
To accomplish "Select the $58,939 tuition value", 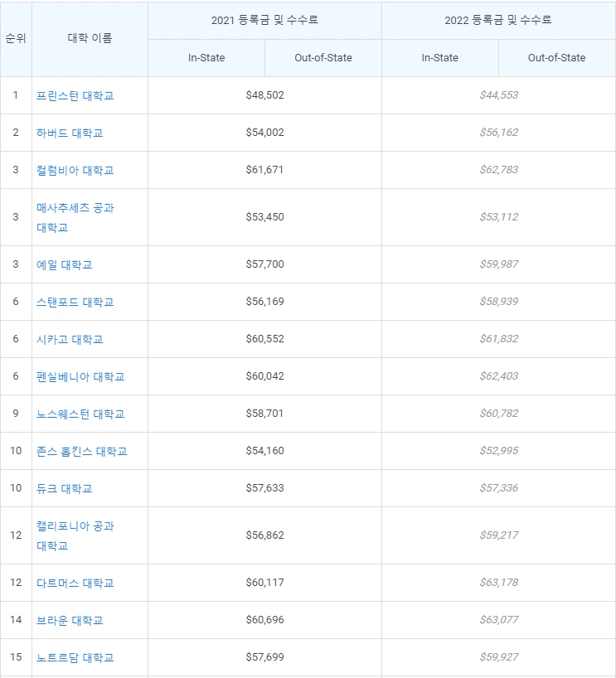I will [499, 302].
